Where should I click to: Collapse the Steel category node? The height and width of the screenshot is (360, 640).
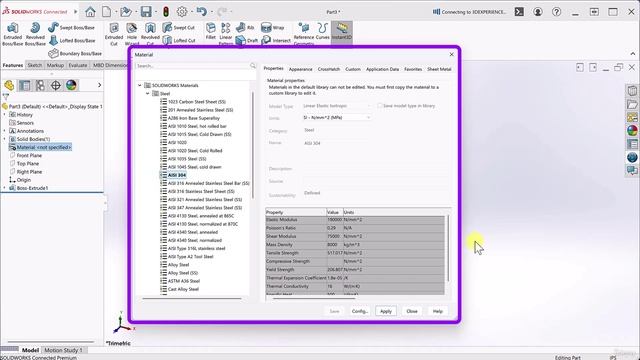pyautogui.click(x=148, y=93)
